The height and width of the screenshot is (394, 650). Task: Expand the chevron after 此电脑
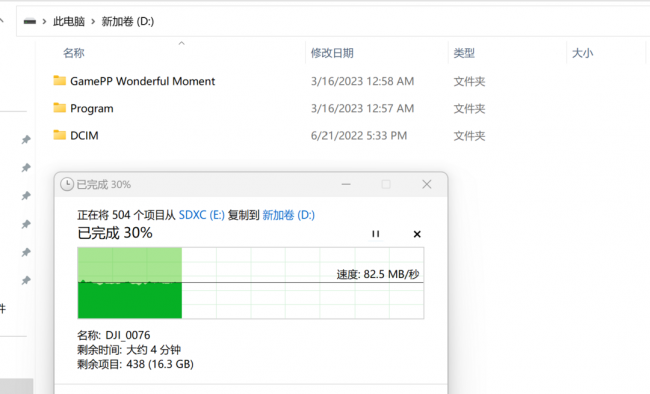[93, 21]
